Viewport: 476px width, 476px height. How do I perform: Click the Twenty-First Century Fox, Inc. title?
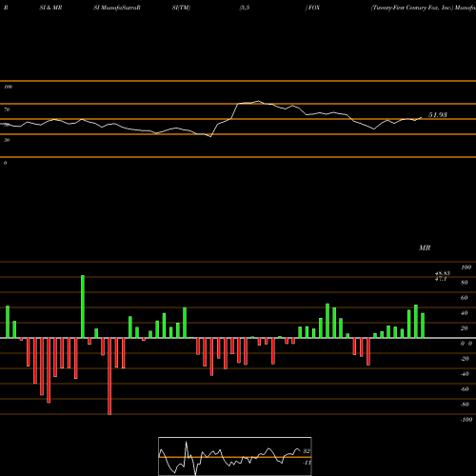pos(412,8)
